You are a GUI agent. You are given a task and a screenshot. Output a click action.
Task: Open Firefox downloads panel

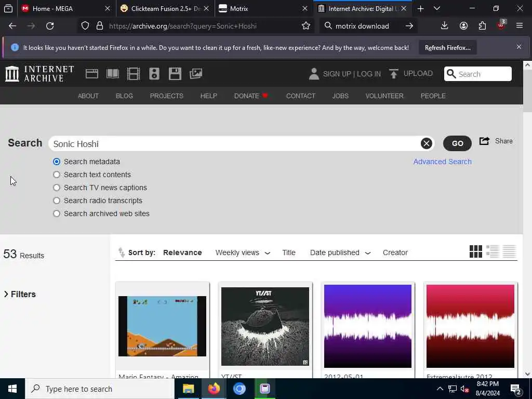tap(444, 26)
